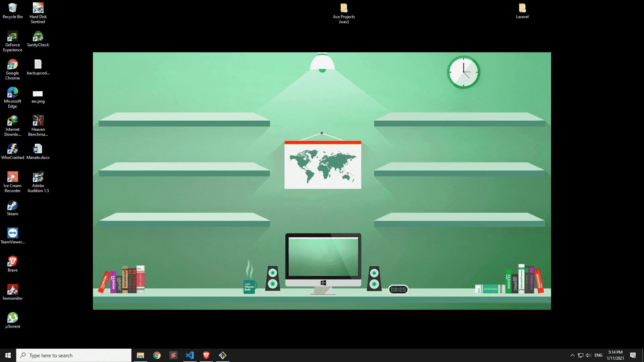Select the Google Chrome desktop shortcut

[12, 69]
